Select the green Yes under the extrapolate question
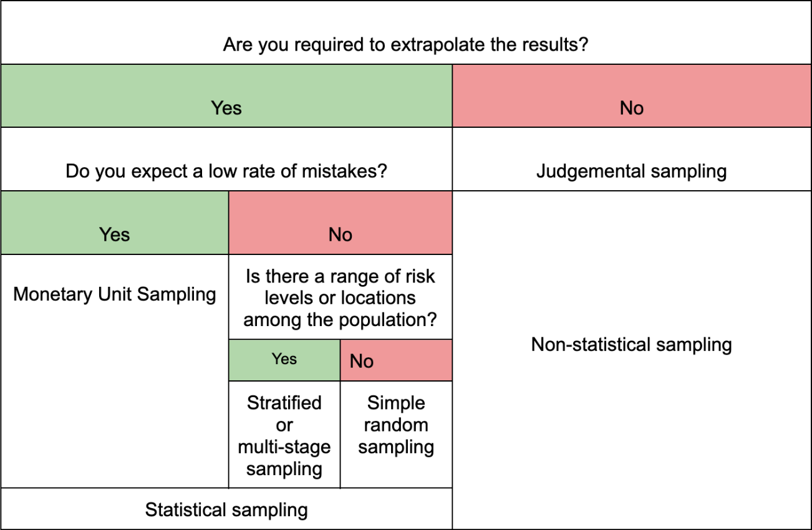Image resolution: width=812 pixels, height=530 pixels. click(x=226, y=108)
